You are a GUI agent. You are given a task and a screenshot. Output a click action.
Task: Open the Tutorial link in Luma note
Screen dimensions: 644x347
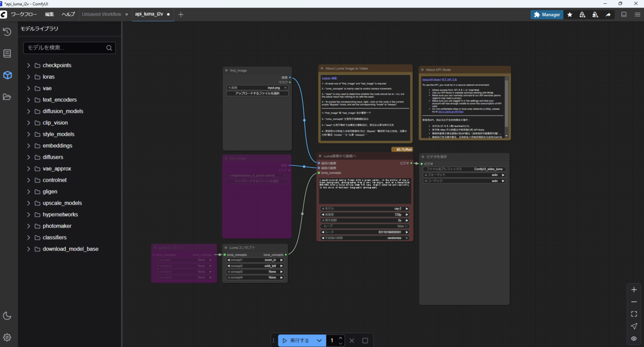pos(326,78)
